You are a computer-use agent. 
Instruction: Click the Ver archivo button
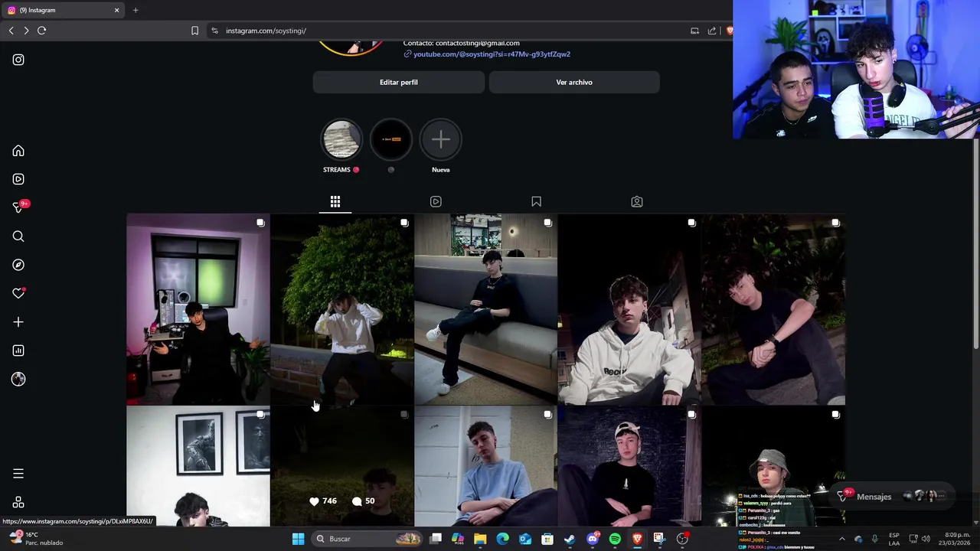tap(574, 82)
